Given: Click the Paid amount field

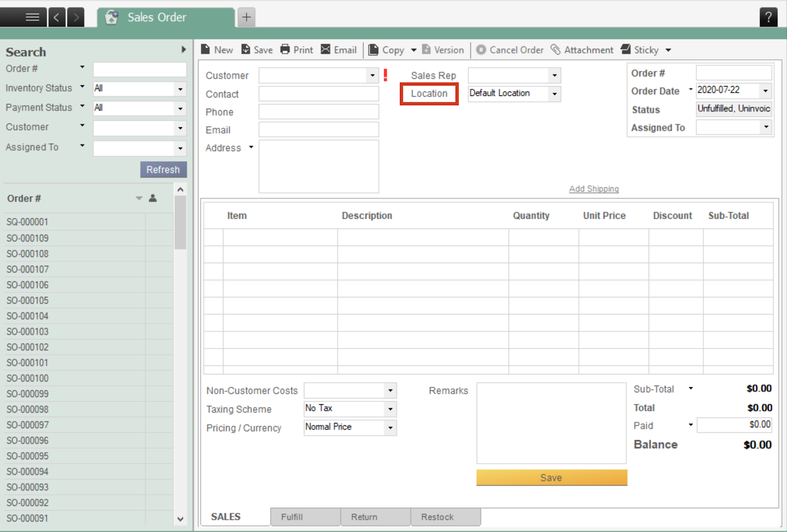Looking at the screenshot, I should coord(734,425).
